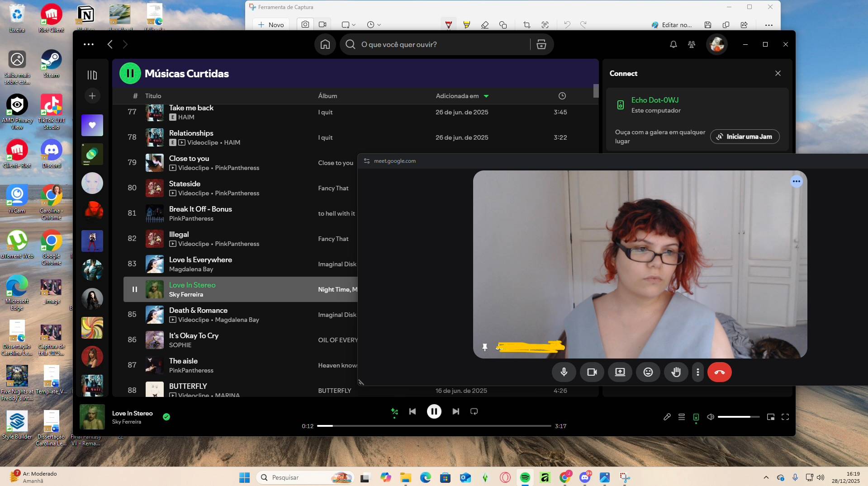Open Editar no... in Ferramenta de Captura

coord(672,25)
